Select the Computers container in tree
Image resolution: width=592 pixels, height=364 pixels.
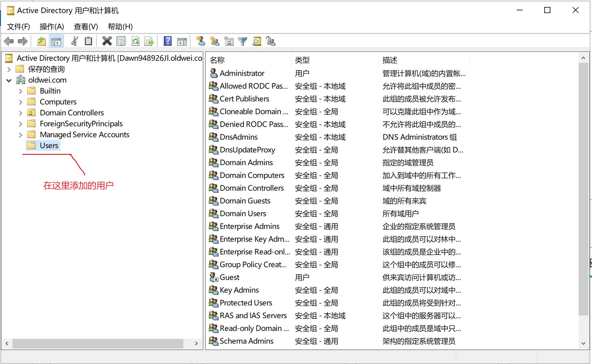click(58, 102)
